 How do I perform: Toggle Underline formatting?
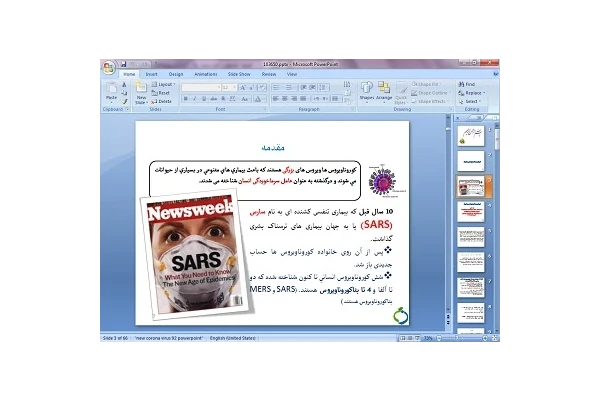pos(204,99)
